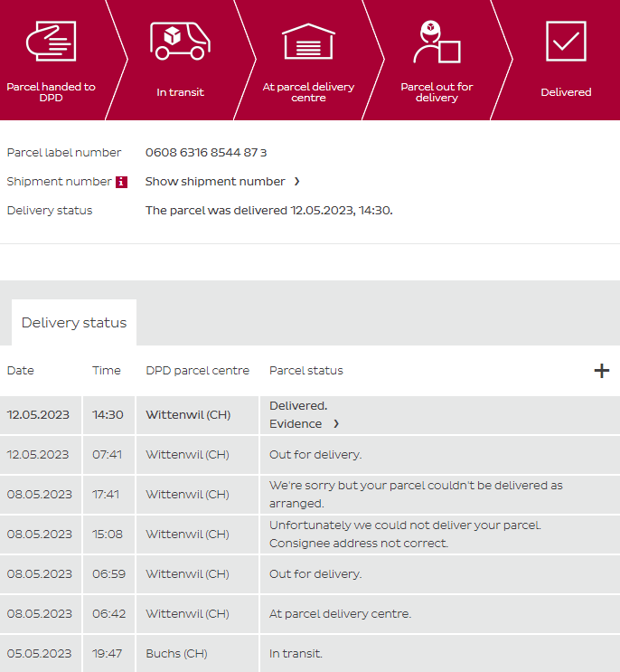Click the shipment number info icon

click(x=121, y=182)
